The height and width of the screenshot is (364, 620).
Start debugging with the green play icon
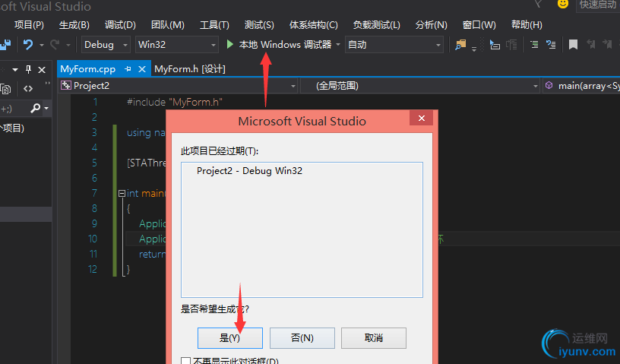(x=229, y=44)
